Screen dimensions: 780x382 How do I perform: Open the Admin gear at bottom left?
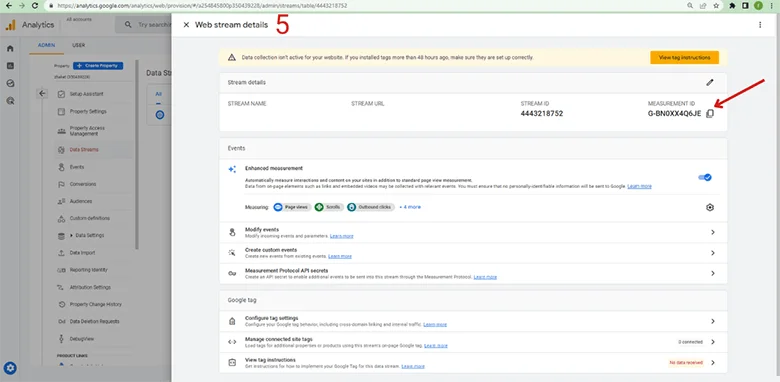(x=10, y=368)
